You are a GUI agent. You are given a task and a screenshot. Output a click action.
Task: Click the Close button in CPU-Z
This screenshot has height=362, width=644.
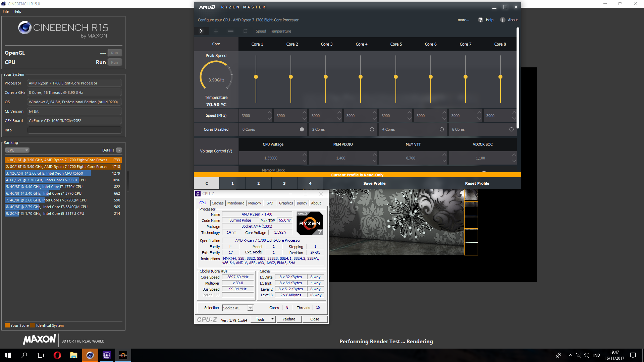315,319
